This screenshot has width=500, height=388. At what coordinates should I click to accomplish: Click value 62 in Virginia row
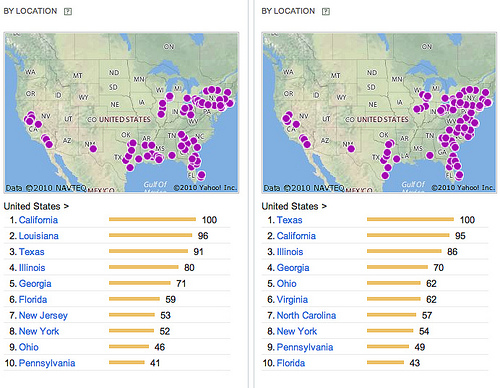pyautogui.click(x=431, y=300)
